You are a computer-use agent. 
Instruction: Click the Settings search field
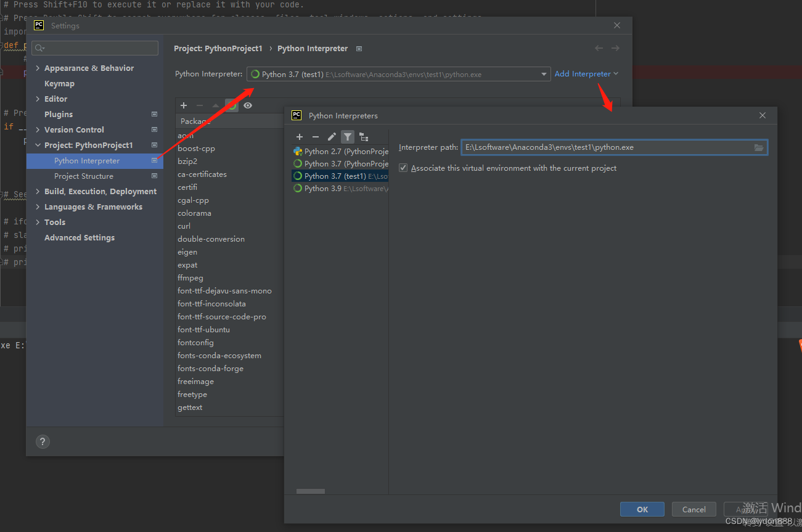(95, 48)
